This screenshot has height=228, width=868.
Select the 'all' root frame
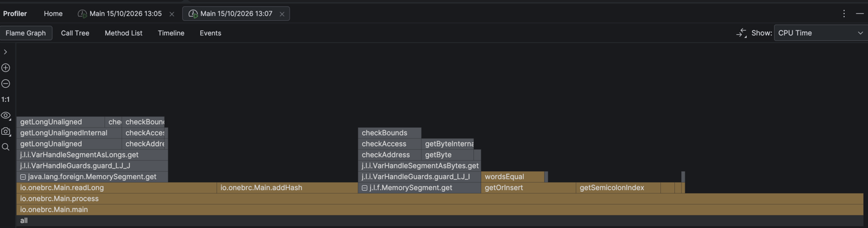click(x=440, y=221)
